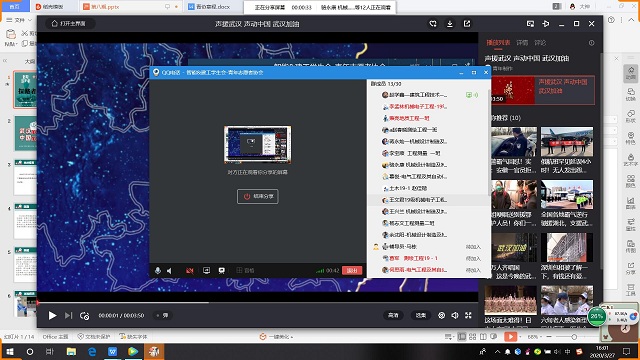Switch to the 评论 comments tab
Screen dimensions: 640x360
tap(540, 42)
